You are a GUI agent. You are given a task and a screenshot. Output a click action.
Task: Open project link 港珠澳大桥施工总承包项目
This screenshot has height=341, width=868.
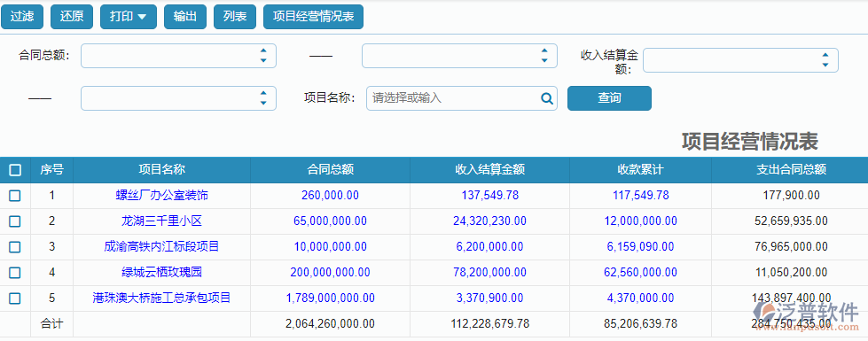pyautogui.click(x=161, y=298)
